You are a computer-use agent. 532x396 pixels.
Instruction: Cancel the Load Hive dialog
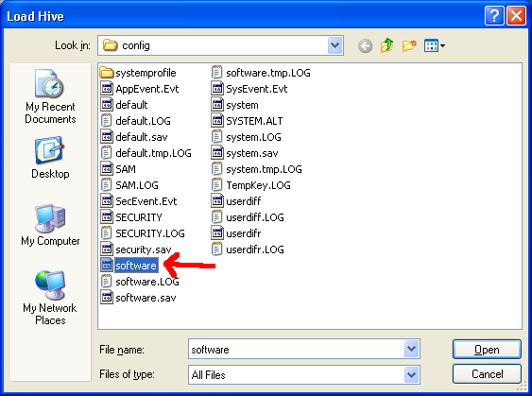(487, 374)
